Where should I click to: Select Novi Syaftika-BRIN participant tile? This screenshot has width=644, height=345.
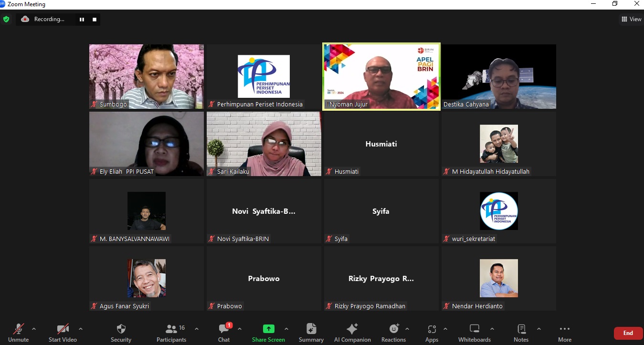(x=264, y=211)
